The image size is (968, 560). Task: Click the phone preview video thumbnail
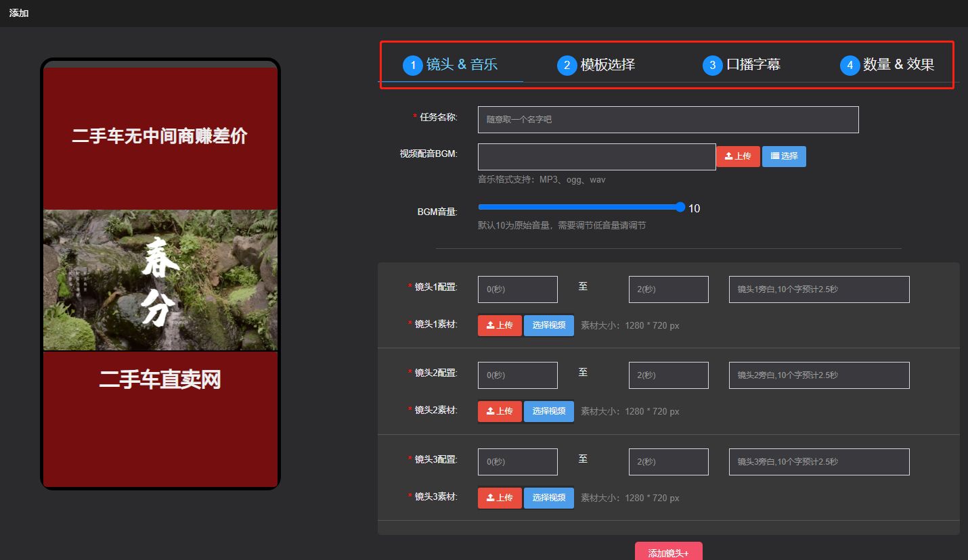pos(160,280)
